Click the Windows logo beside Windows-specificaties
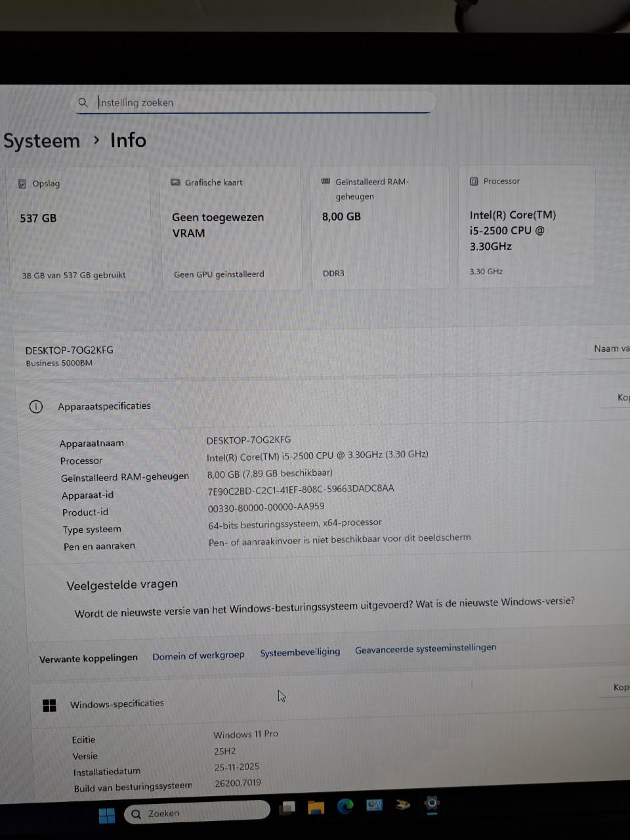The height and width of the screenshot is (840, 630). point(49,705)
